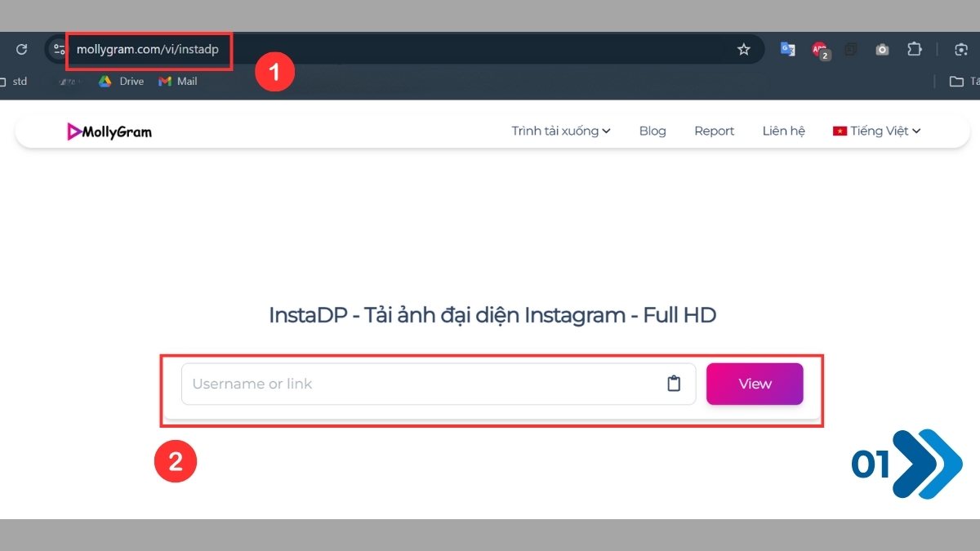Bookmark this page with the star icon

[744, 49]
